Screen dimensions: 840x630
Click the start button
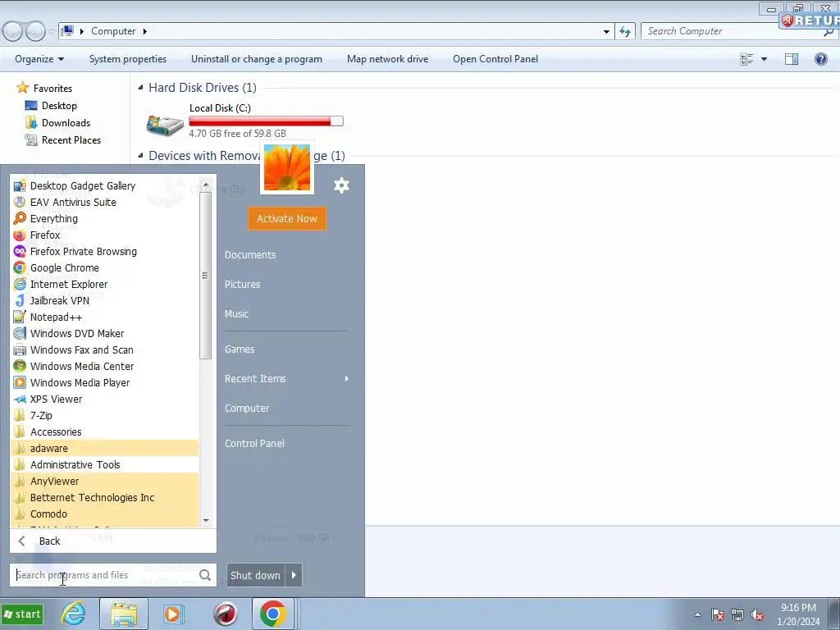click(22, 614)
